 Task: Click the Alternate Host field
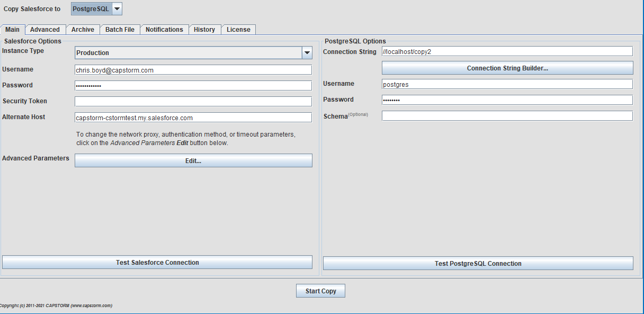[x=193, y=118]
